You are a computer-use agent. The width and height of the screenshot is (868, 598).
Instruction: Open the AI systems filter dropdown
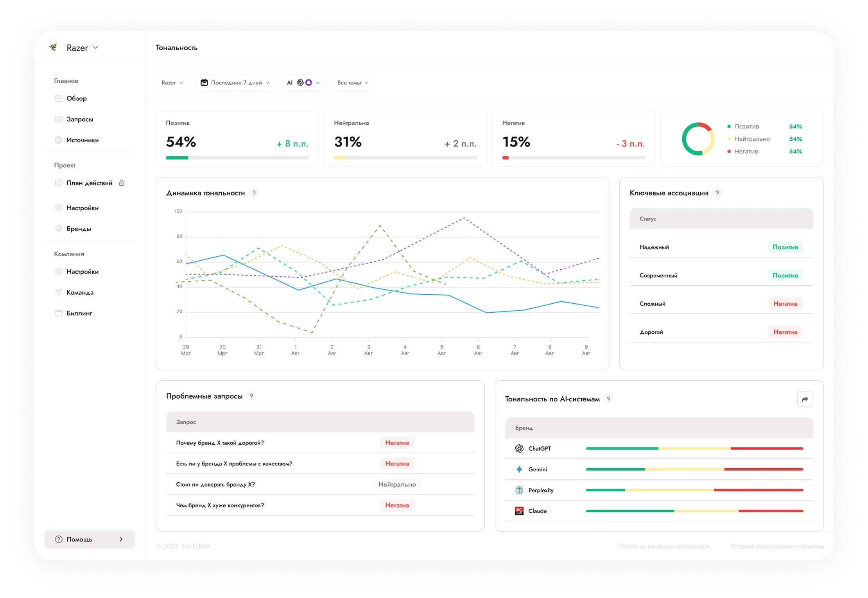click(x=303, y=83)
